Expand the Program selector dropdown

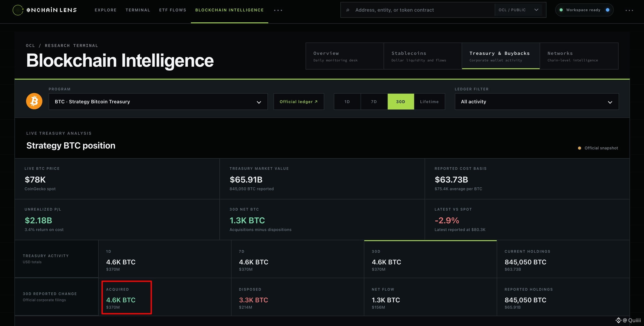coord(158,102)
